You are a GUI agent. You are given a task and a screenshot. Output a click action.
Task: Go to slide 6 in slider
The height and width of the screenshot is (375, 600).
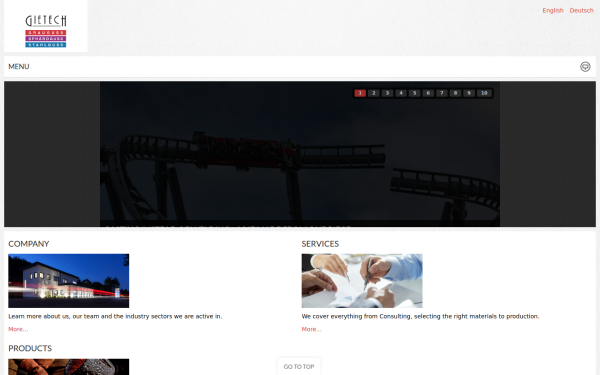click(x=428, y=93)
